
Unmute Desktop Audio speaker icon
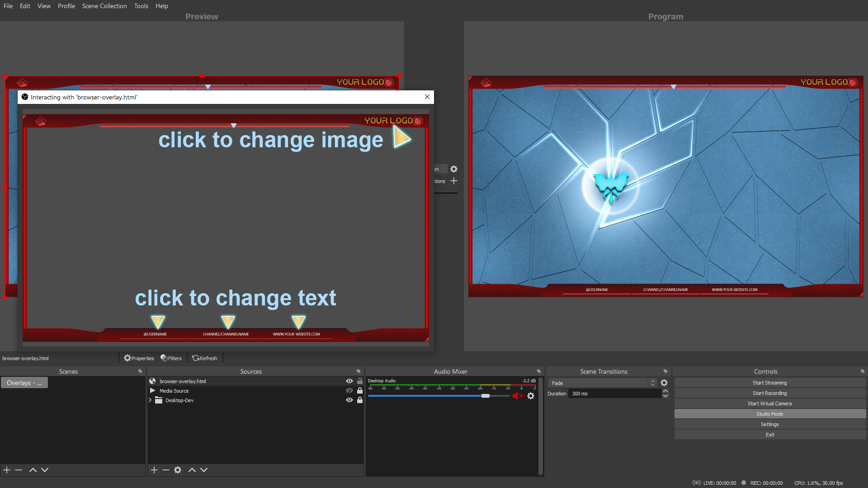[515, 396]
